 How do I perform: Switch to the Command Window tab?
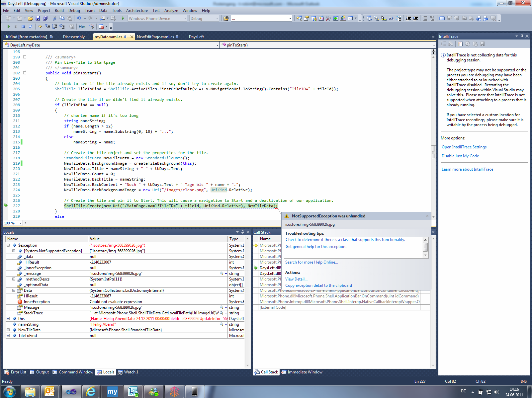(x=73, y=372)
